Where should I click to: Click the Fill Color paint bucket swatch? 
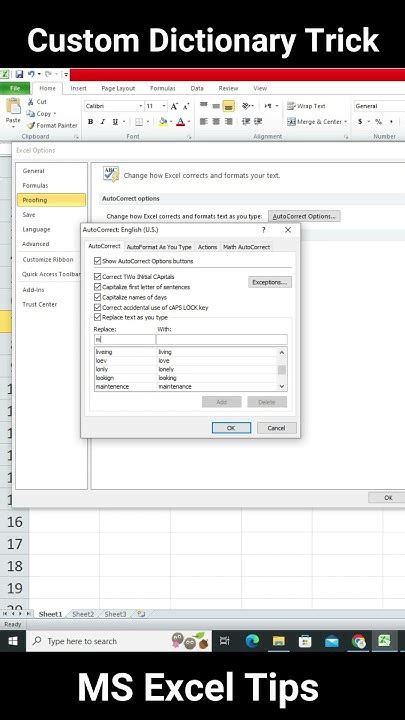pyautogui.click(x=163, y=122)
